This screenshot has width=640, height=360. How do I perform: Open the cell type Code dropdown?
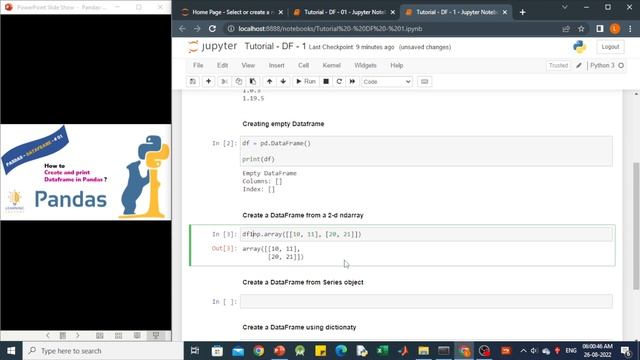pos(387,82)
